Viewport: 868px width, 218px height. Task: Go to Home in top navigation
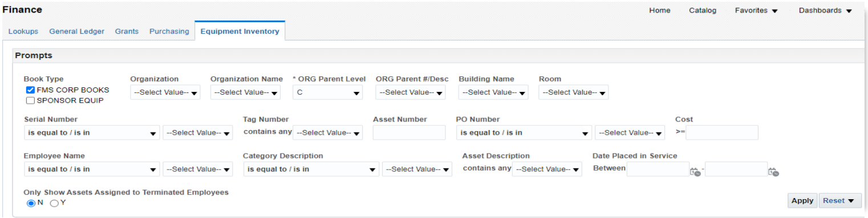pos(660,10)
